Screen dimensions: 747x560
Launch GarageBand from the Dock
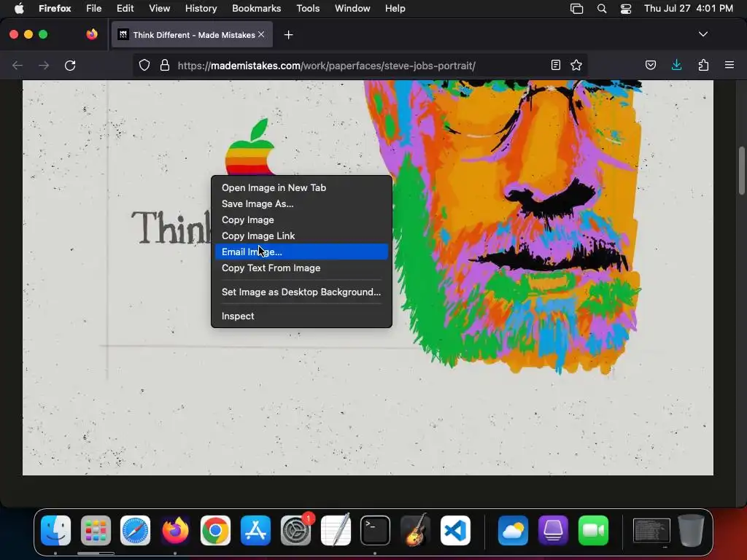tap(415, 530)
